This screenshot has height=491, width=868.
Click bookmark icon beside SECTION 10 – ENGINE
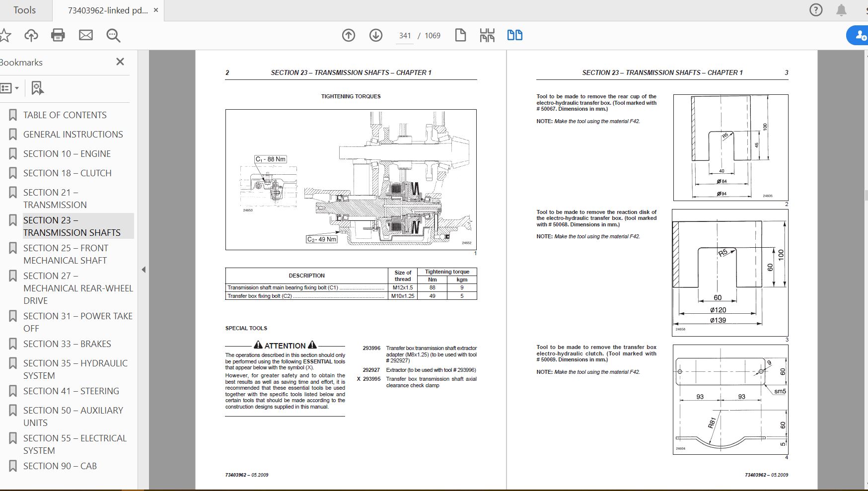[13, 154]
